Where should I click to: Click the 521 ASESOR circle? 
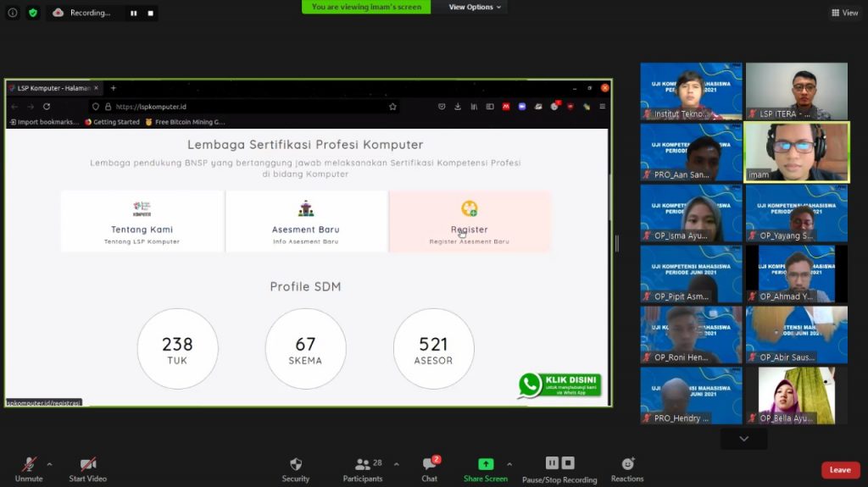pos(433,349)
